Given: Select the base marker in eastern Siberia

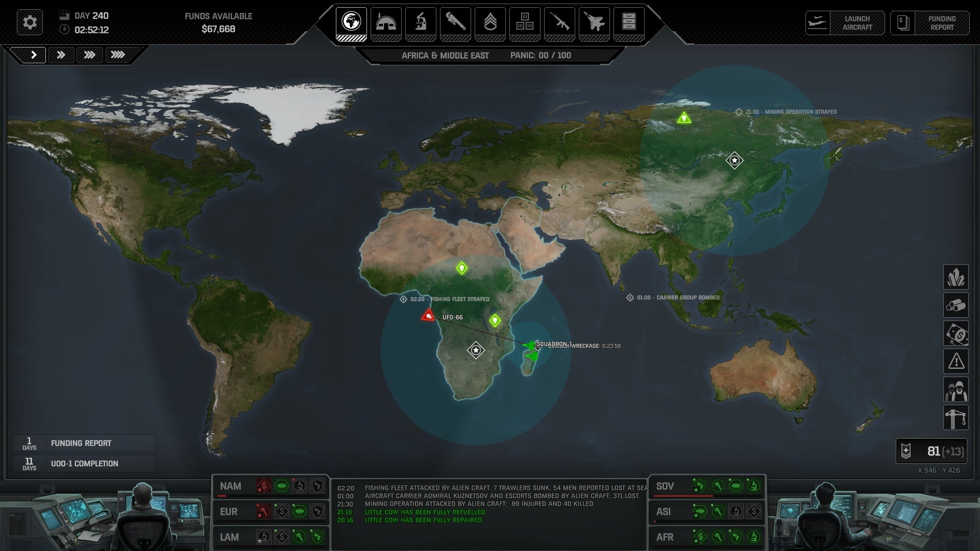Looking at the screenshot, I should pyautogui.click(x=734, y=160).
